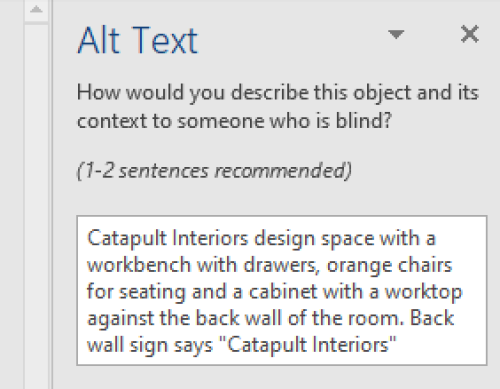Open the Alt Text pane options arrow
500x389 pixels.
[x=396, y=34]
